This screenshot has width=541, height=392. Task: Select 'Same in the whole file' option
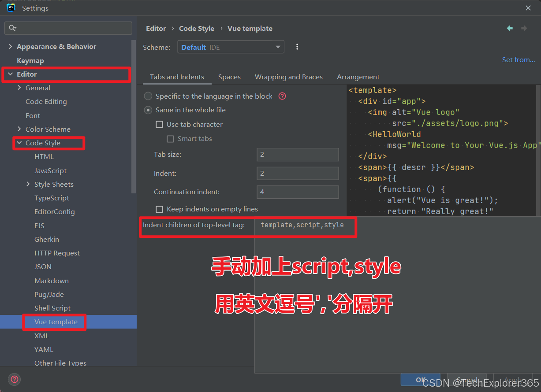148,110
